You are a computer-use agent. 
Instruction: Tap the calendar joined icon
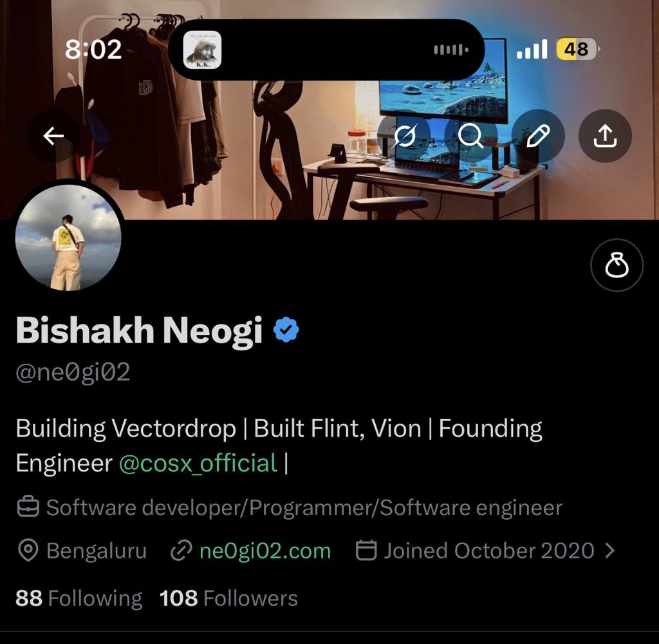coord(366,550)
